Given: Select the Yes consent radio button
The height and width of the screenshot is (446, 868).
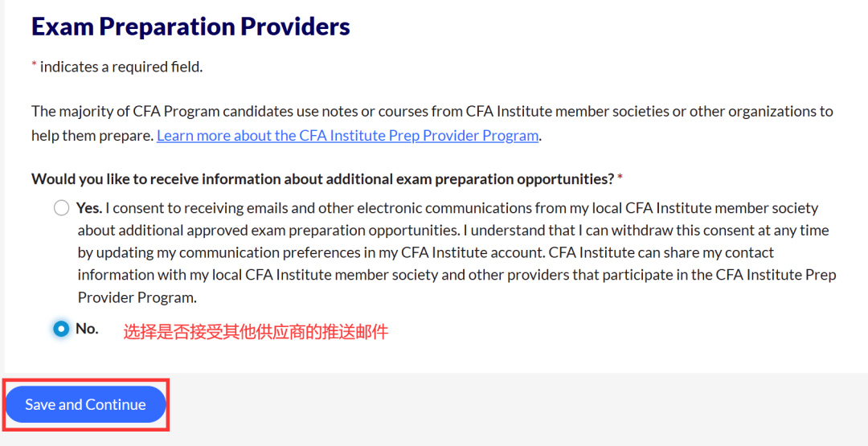Looking at the screenshot, I should [x=61, y=209].
